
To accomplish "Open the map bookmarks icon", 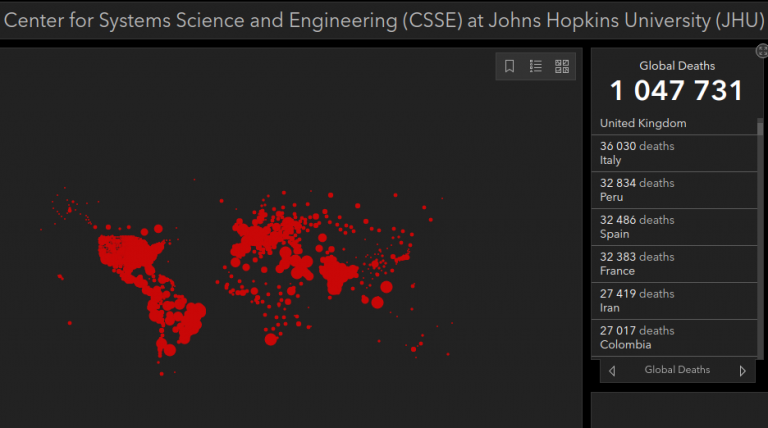I will pyautogui.click(x=509, y=66).
